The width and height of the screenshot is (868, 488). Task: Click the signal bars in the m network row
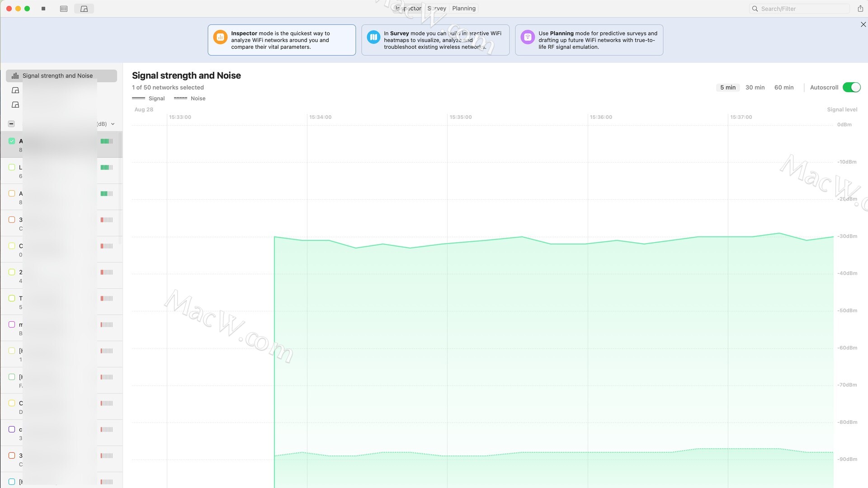pos(107,324)
